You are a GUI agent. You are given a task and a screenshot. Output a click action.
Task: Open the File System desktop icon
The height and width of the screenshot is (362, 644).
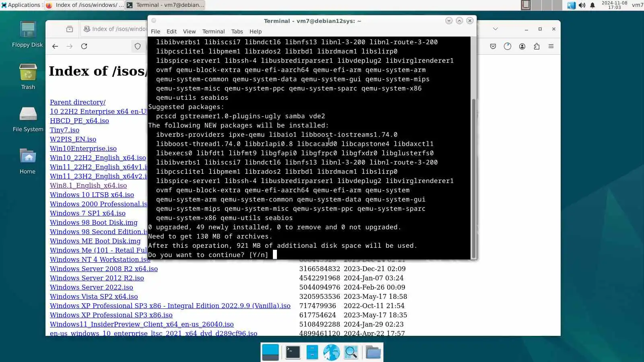[28, 119]
